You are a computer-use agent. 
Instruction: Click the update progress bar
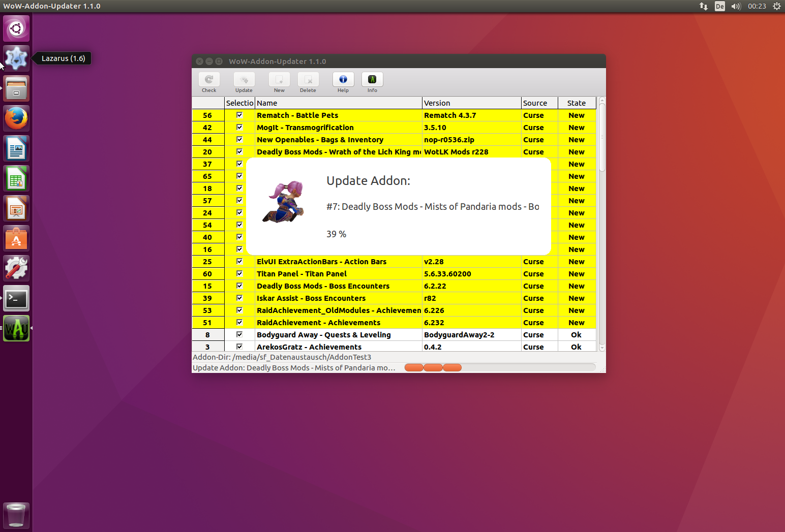point(499,367)
